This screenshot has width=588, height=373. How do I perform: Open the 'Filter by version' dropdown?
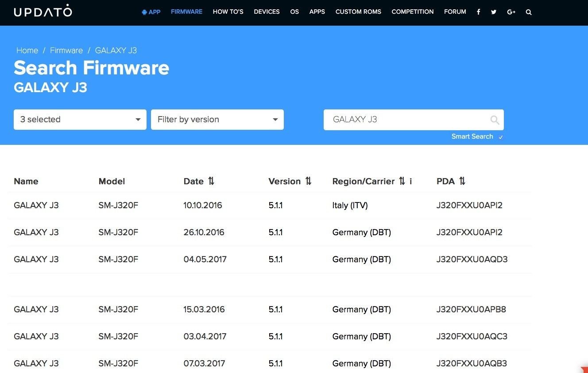(217, 120)
